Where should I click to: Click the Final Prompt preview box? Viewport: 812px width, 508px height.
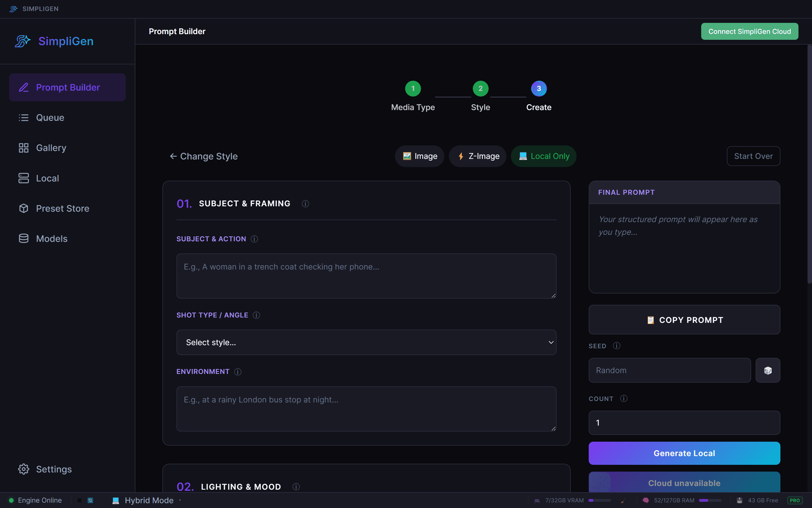point(684,248)
